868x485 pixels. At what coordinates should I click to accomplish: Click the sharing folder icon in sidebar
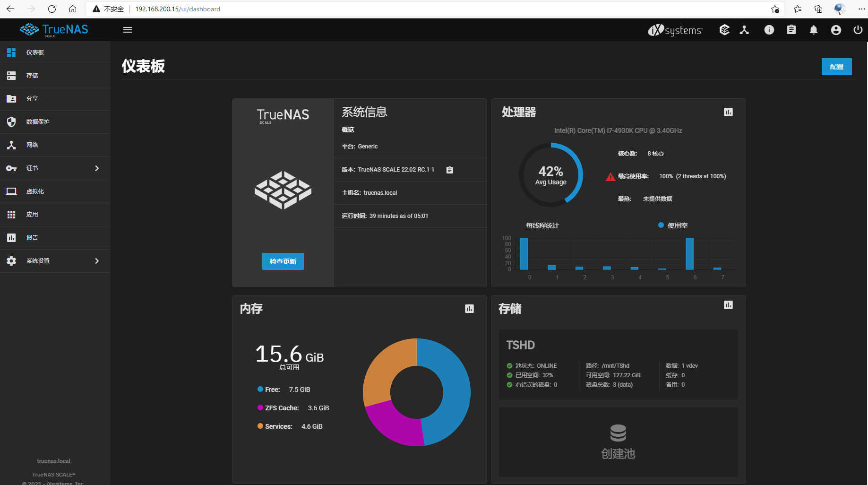coord(11,99)
